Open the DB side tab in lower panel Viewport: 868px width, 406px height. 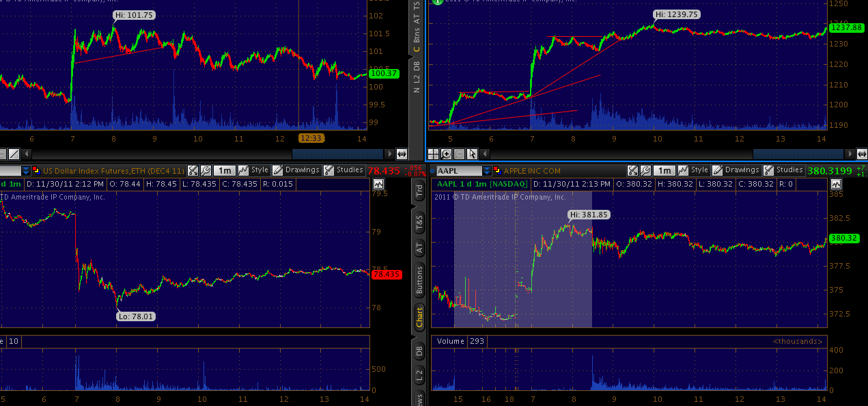point(419,352)
